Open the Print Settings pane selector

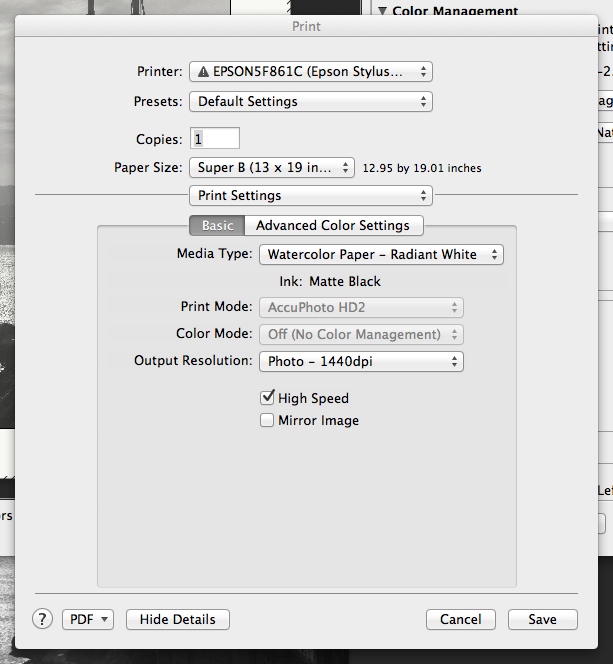310,196
